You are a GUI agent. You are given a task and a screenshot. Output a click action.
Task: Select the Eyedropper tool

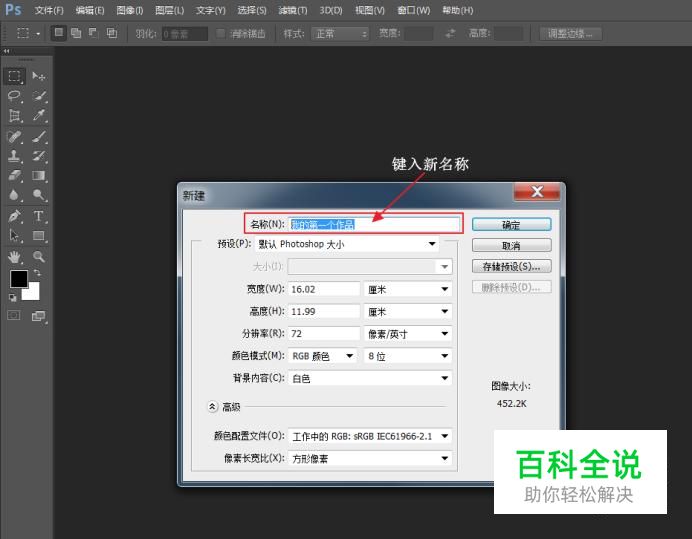pyautogui.click(x=39, y=116)
